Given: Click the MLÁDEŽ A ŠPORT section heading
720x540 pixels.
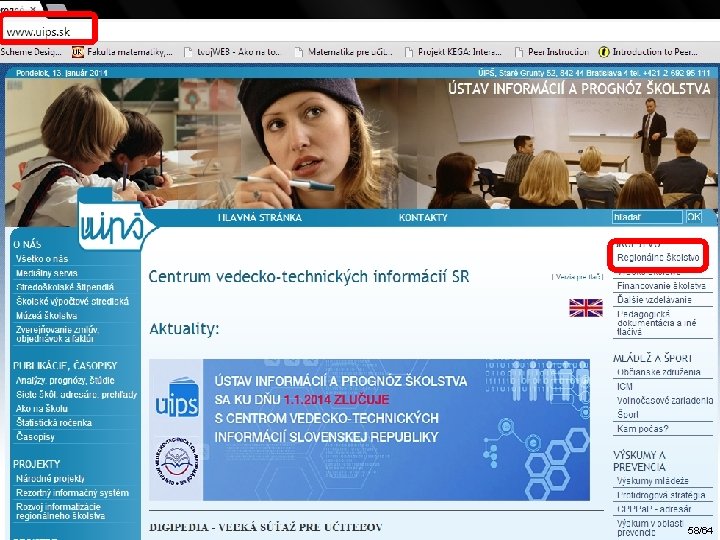Looking at the screenshot, I should tap(652, 358).
